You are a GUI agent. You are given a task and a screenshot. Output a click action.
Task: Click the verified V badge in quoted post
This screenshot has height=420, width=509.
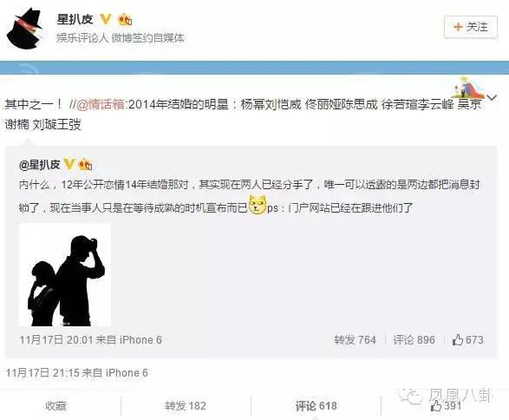point(69,164)
